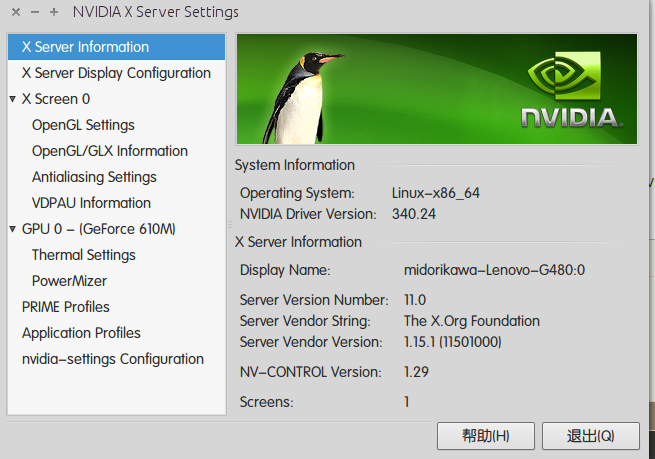The height and width of the screenshot is (459, 655).
Task: Click the penguin image in banner
Action: click(302, 99)
